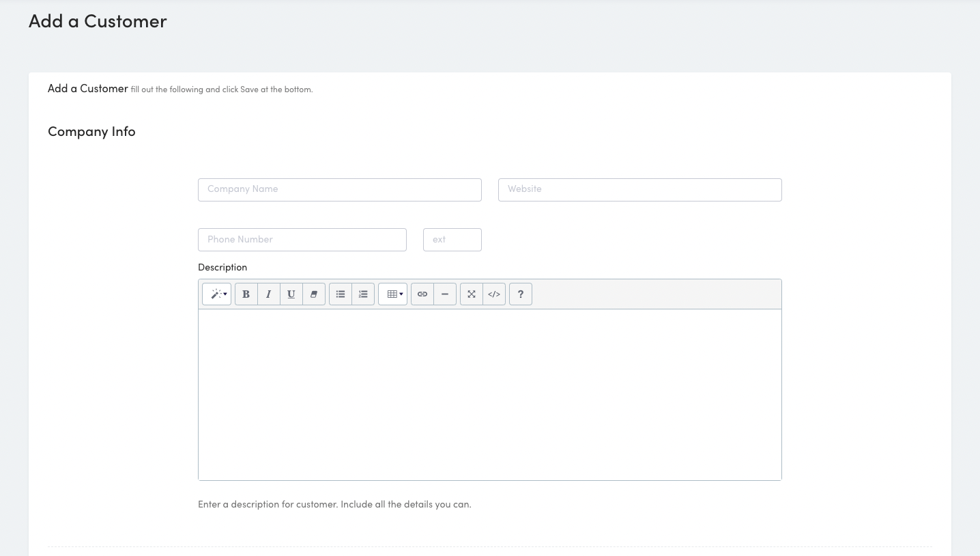
Task: Open the table insert dropdown
Action: pos(393,294)
